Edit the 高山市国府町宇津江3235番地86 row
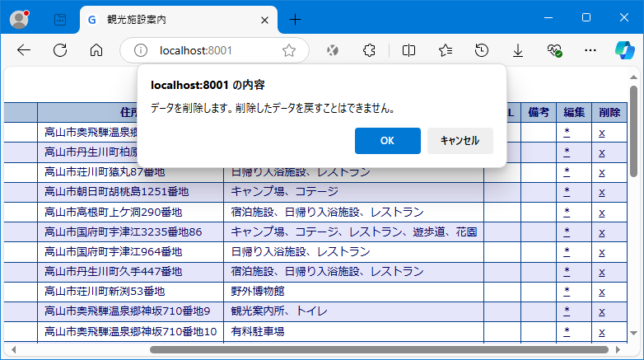Image resolution: width=644 pixels, height=360 pixels. click(567, 231)
